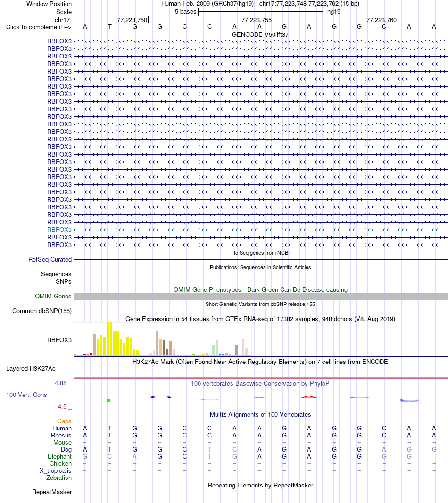Screen dimensions: 448x503
Task: Click the Sequences track label
Action: 56,274
